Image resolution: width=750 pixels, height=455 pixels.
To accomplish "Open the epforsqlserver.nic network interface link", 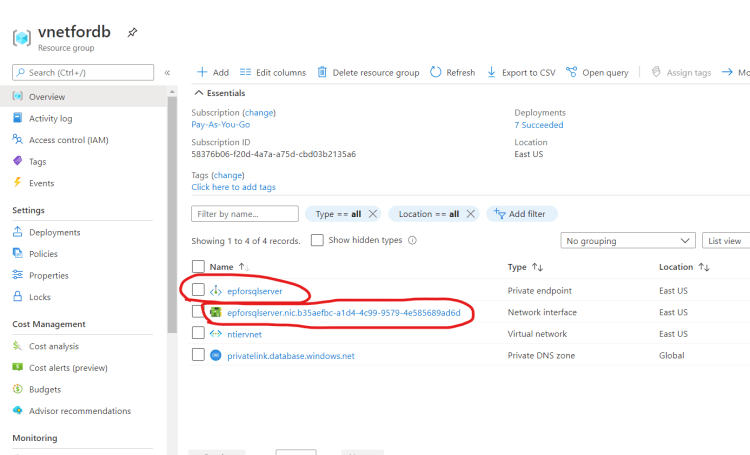I will [x=343, y=312].
